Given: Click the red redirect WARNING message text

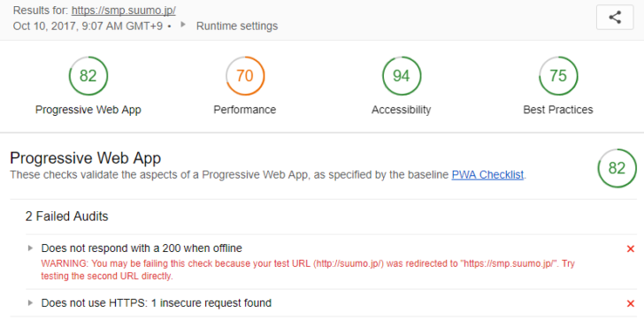Looking at the screenshot, I should click(x=308, y=270).
